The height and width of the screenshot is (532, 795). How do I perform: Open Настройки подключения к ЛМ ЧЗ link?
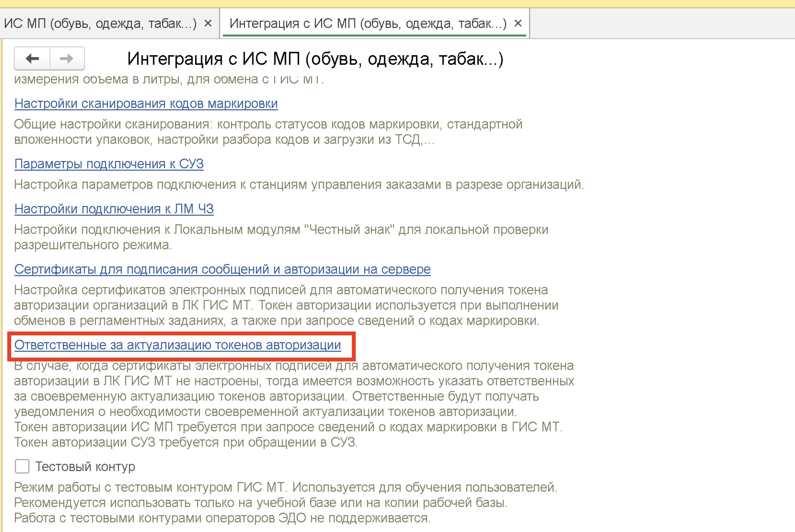pos(114,209)
